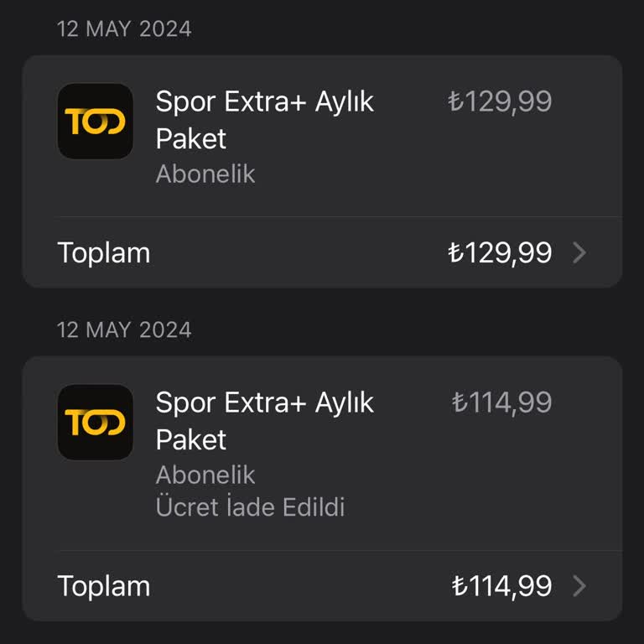
Task: Tap the grey ₺114,99 item price
Action: coord(501,402)
